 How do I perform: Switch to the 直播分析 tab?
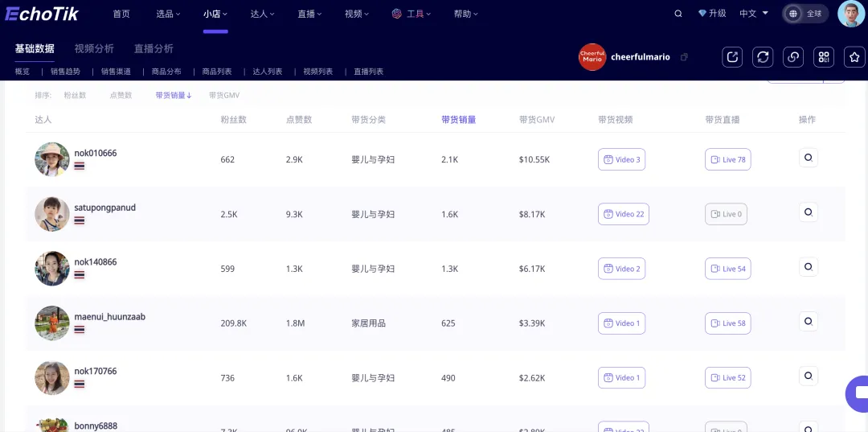[x=154, y=49]
